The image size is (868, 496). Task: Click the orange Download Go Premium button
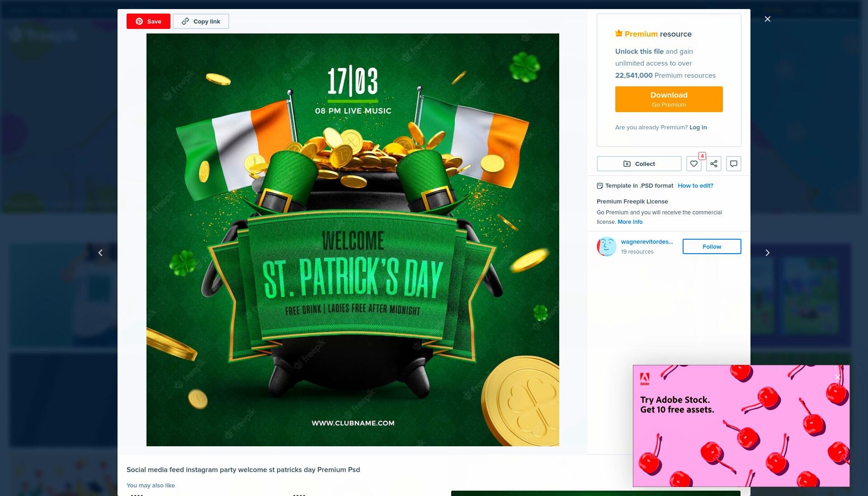pyautogui.click(x=669, y=99)
